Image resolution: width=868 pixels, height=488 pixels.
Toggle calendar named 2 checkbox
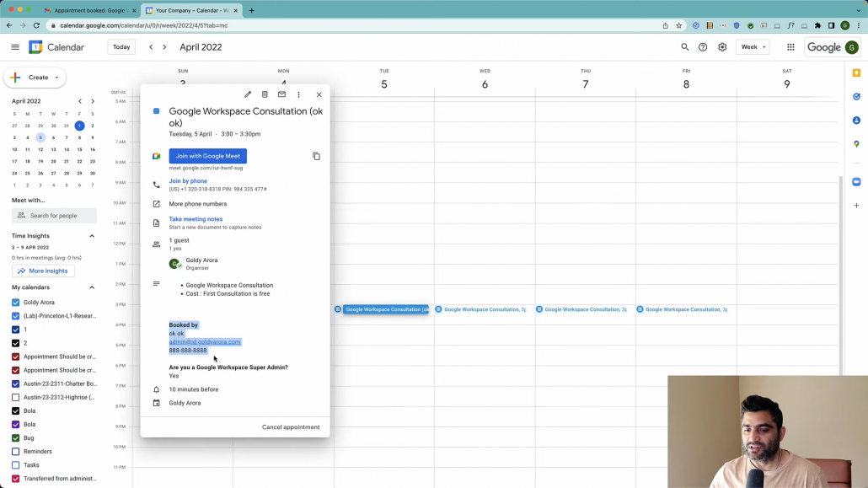(x=15, y=343)
